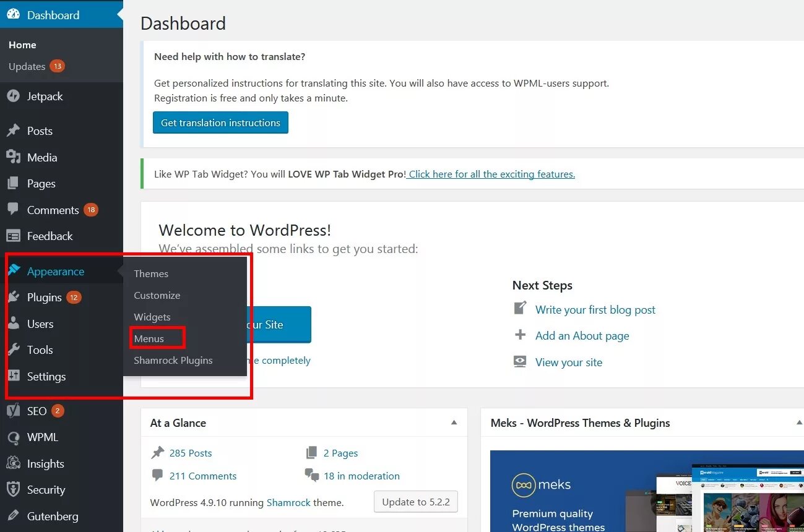Click the Users person icon
Screen dimensions: 804x532
pos(13,324)
